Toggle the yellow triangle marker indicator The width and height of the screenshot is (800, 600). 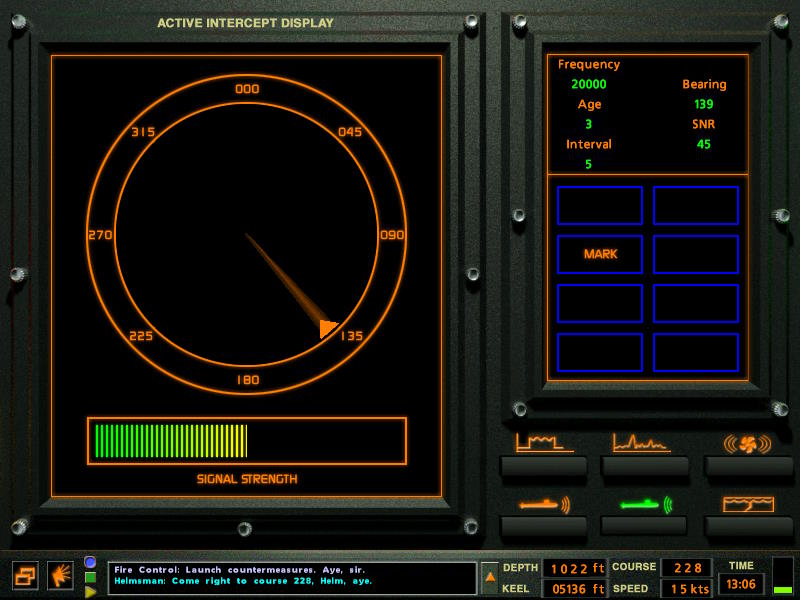tap(90, 591)
